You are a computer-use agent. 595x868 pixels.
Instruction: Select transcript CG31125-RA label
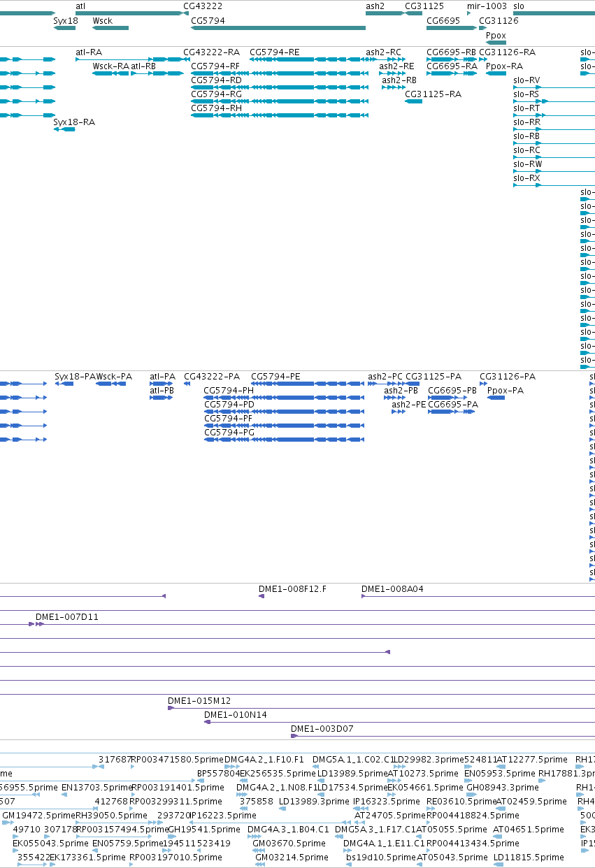pos(433,94)
